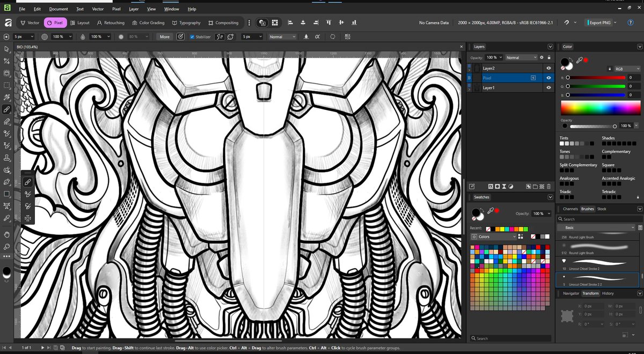Switch to the Vector studio
Screen dimensions: 644x354
[30, 23]
